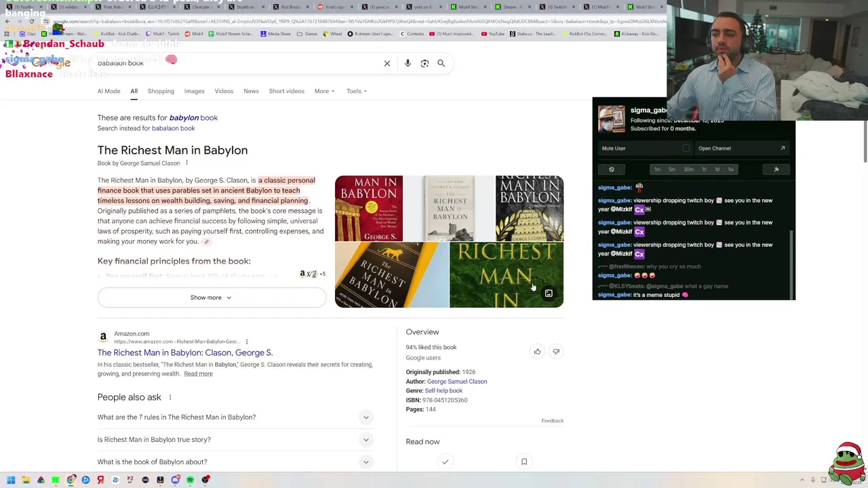Viewport: 868px width, 488px height.
Task: Open Windows Start menu
Action: (11, 480)
